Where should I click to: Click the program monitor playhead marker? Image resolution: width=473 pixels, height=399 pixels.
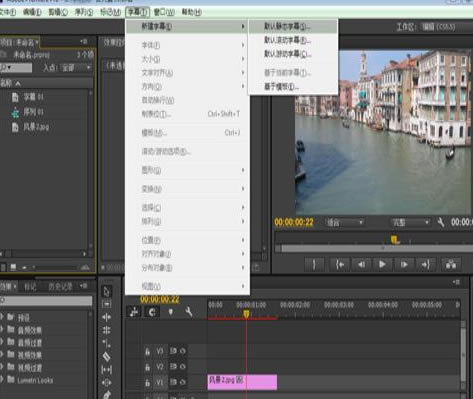tap(394, 239)
